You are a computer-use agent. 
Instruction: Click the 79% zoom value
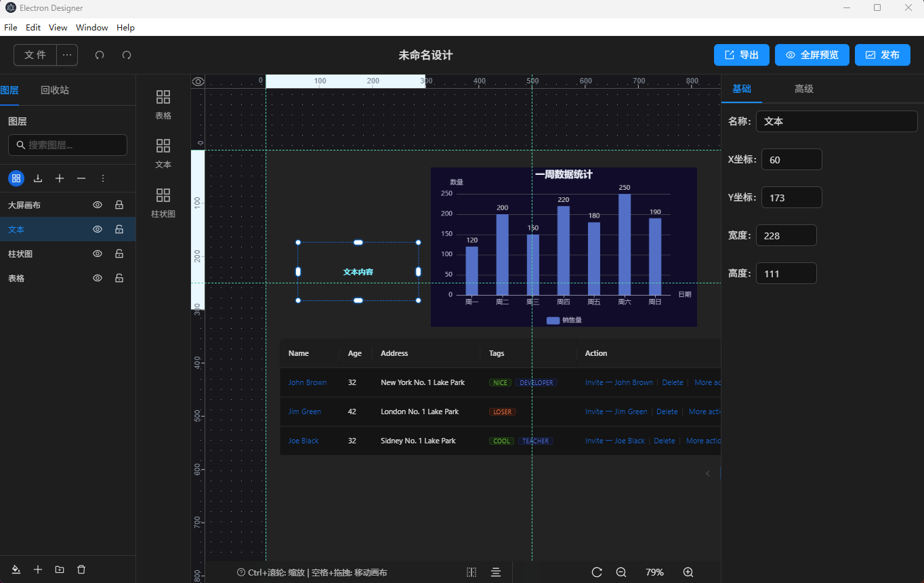tap(654, 572)
